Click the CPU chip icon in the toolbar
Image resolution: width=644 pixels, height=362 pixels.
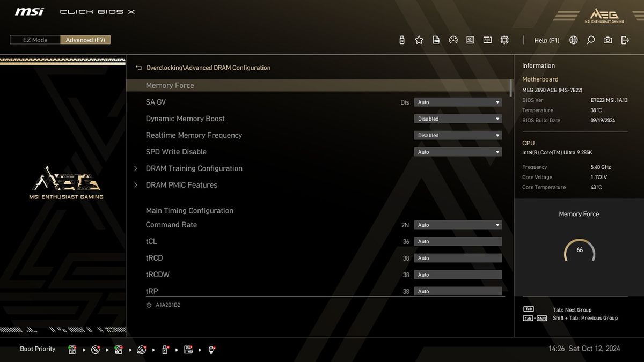point(504,40)
